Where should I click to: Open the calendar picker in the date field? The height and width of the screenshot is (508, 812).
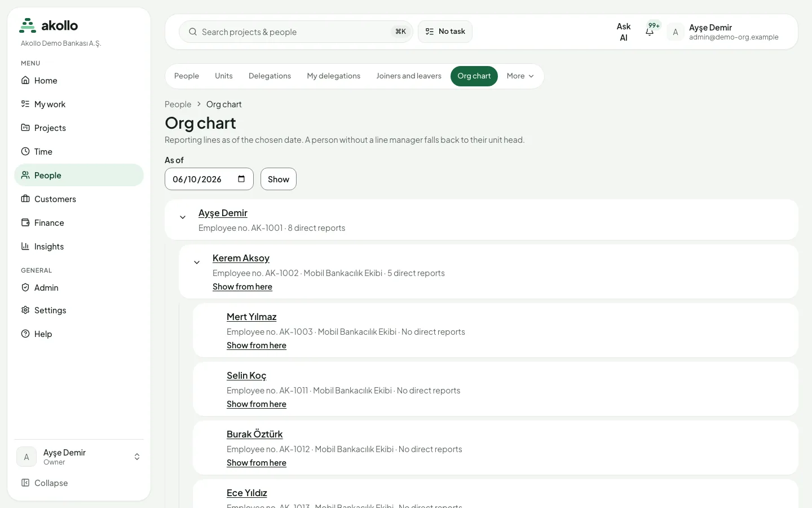(241, 179)
